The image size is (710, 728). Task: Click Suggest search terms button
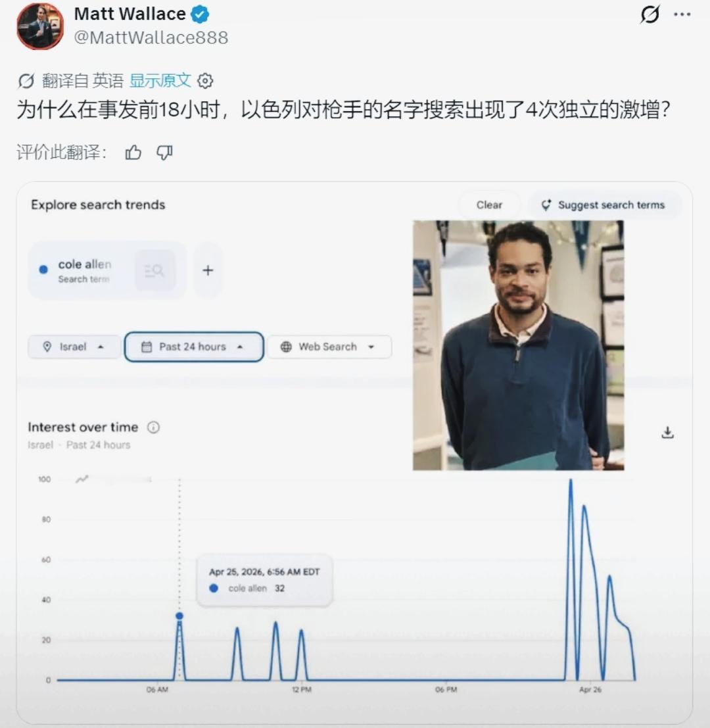[603, 205]
